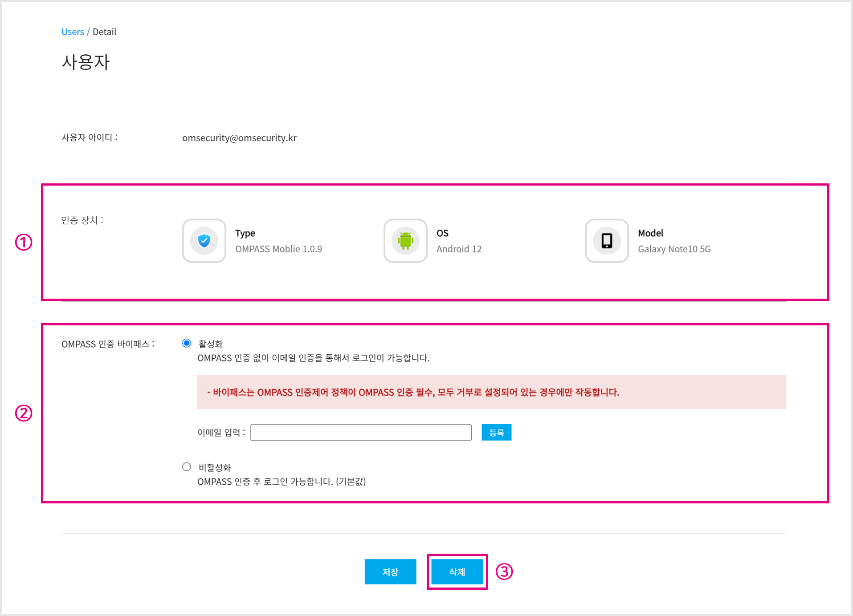Click the OMPASS 인증 바이패스 field label
853x616 pixels.
[x=108, y=343]
